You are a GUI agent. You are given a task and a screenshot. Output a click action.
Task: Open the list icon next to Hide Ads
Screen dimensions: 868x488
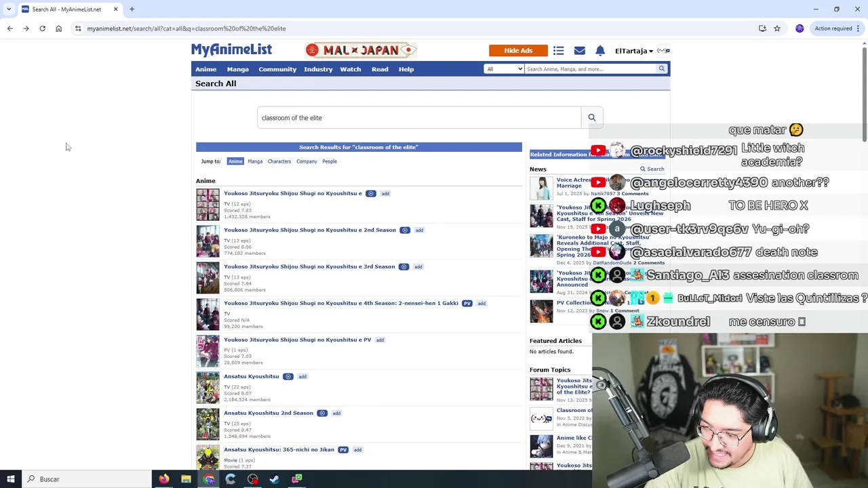coord(558,51)
